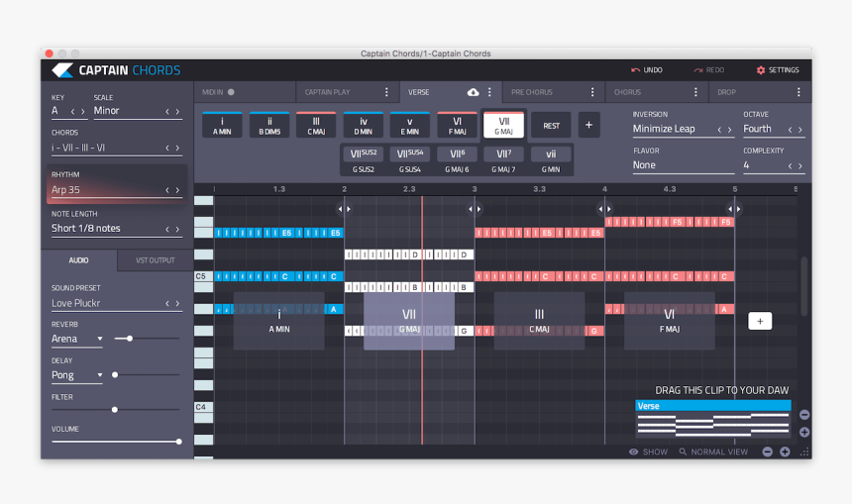Click the Reverb amount slider
Viewport: 852px width, 504px height.
tap(147, 339)
